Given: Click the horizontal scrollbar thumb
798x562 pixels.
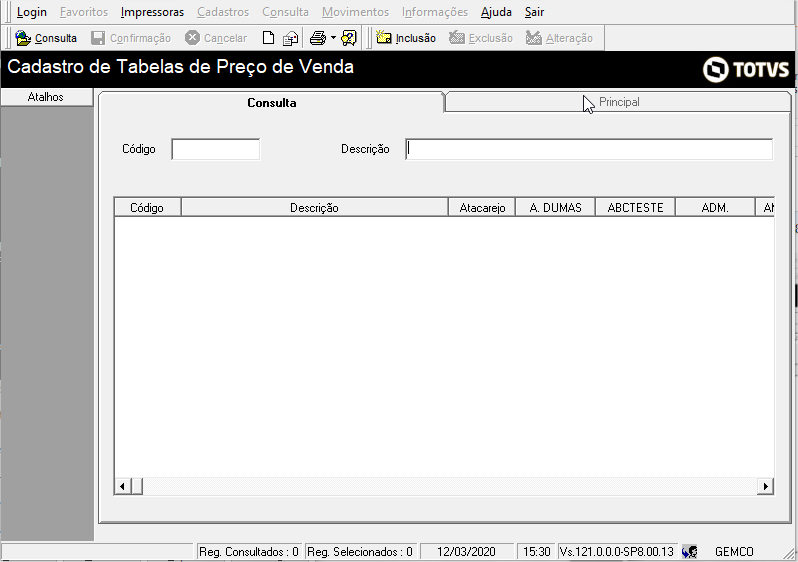Looking at the screenshot, I should pyautogui.click(x=136, y=486).
